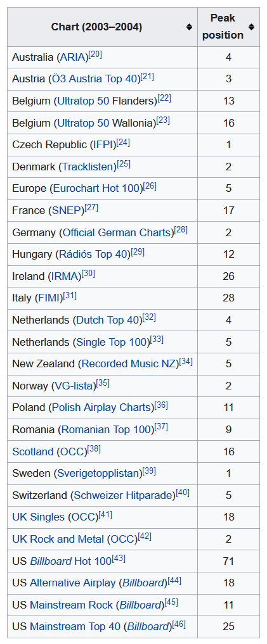Open citation reference 46
The image size is (267, 644).
[179, 625]
